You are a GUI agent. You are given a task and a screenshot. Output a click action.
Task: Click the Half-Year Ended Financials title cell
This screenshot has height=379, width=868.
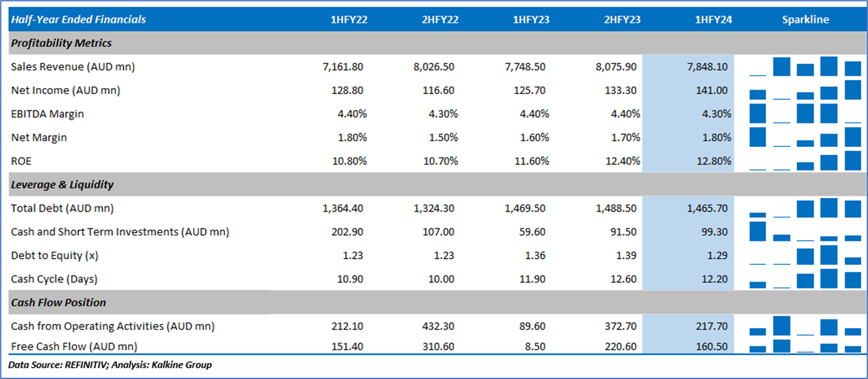click(x=78, y=20)
